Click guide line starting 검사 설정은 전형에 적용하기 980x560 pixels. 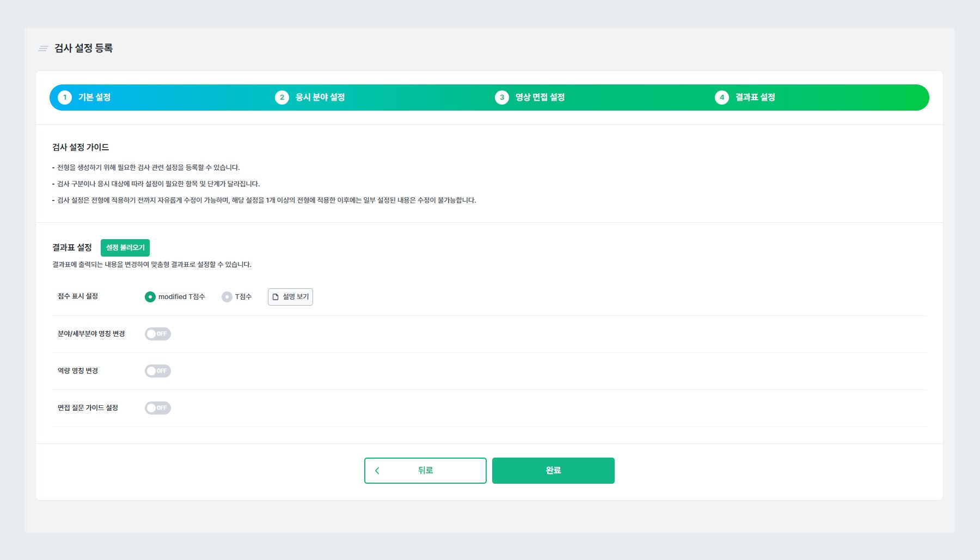tap(264, 200)
